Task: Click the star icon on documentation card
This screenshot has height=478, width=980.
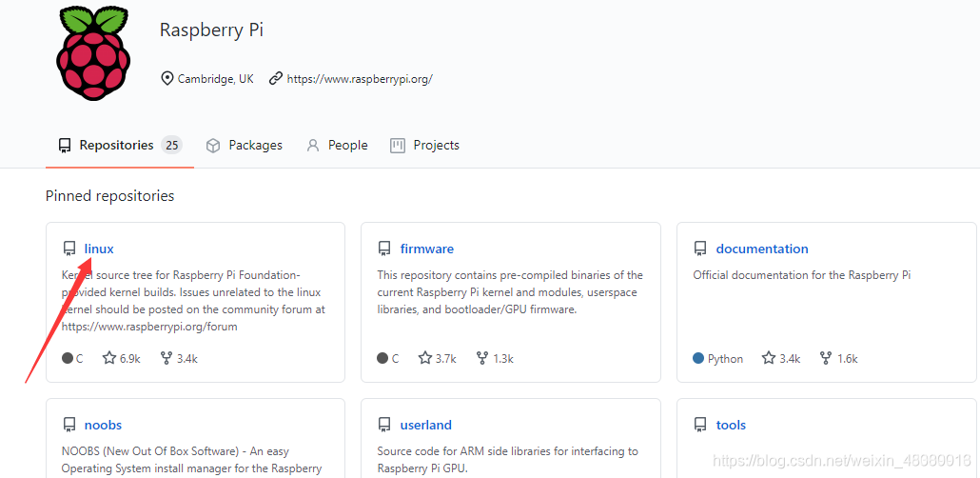Action: [x=769, y=358]
